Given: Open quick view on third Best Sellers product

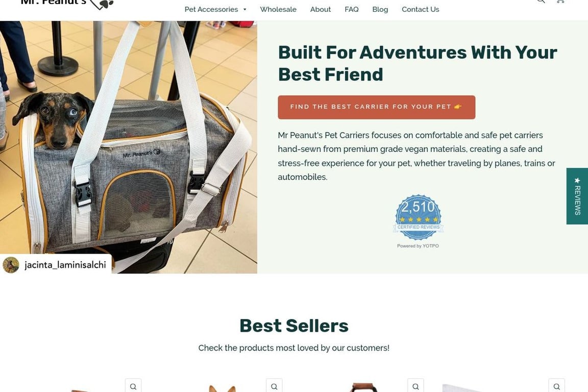Looking at the screenshot, I should pyautogui.click(x=415, y=386).
